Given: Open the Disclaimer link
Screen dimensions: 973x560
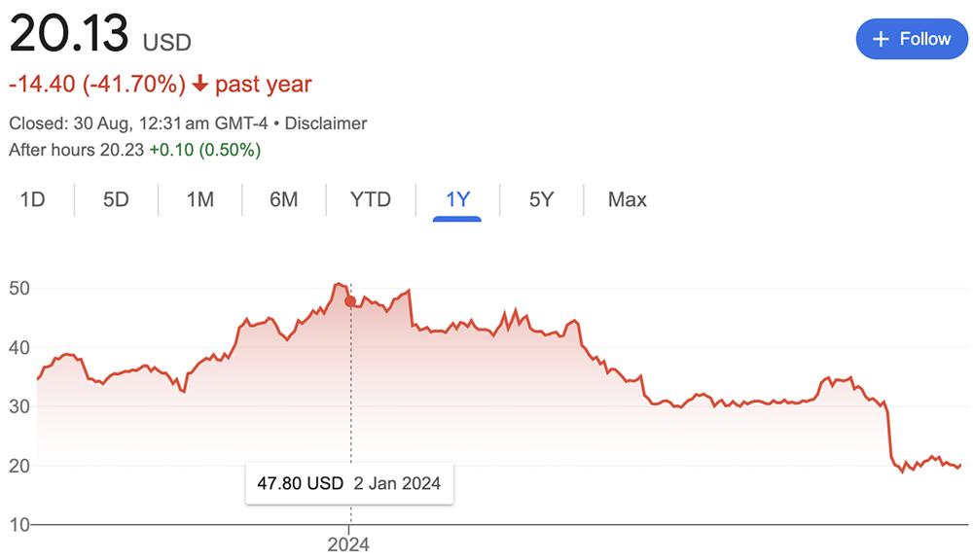Looking at the screenshot, I should tap(327, 123).
